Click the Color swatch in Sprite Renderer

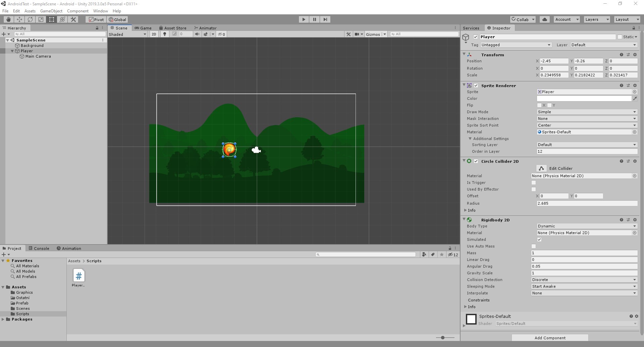point(584,98)
